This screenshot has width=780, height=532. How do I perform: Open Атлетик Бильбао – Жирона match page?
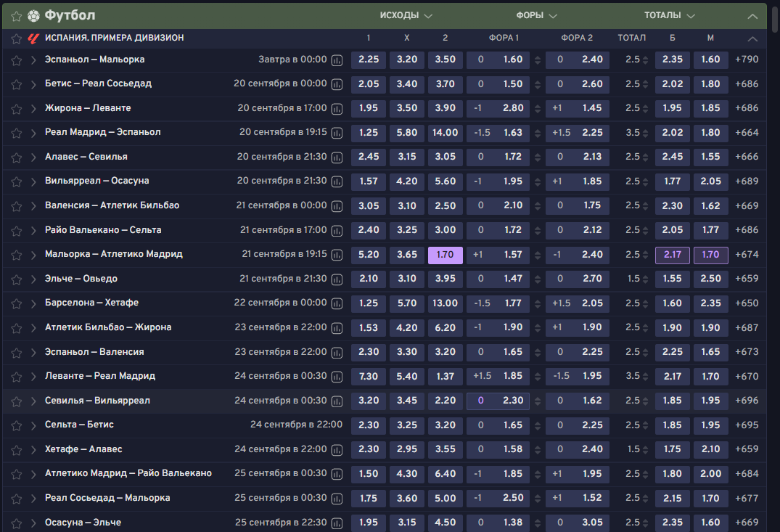[x=108, y=327]
